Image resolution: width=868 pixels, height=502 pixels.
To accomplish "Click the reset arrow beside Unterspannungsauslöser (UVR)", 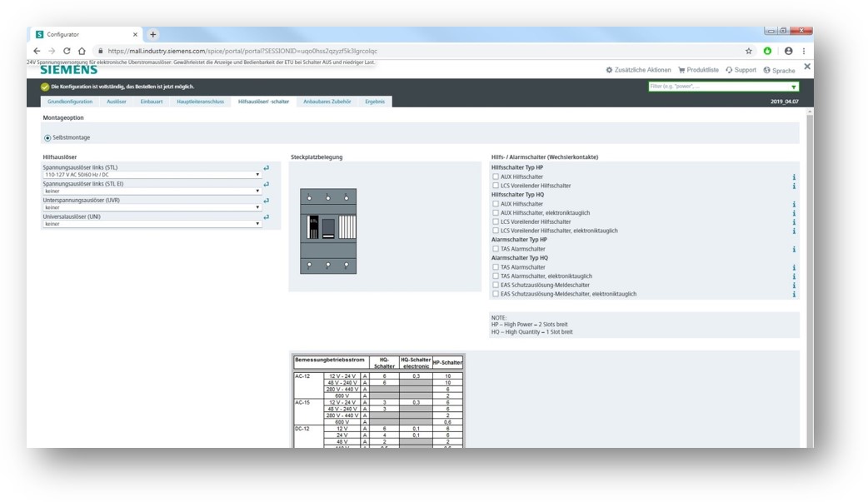I will pyautogui.click(x=267, y=201).
